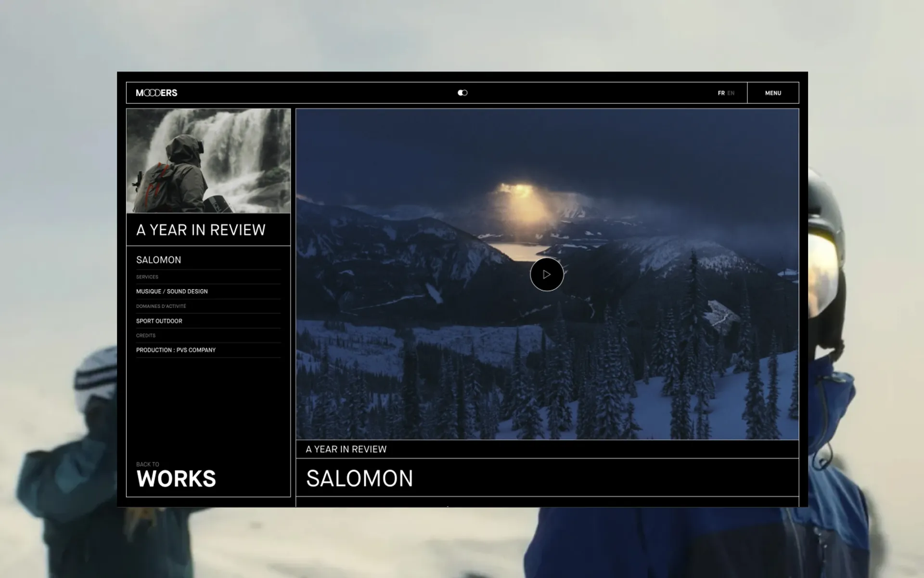
Task: Select the SALOMON client name in sidebar
Action: [159, 260]
